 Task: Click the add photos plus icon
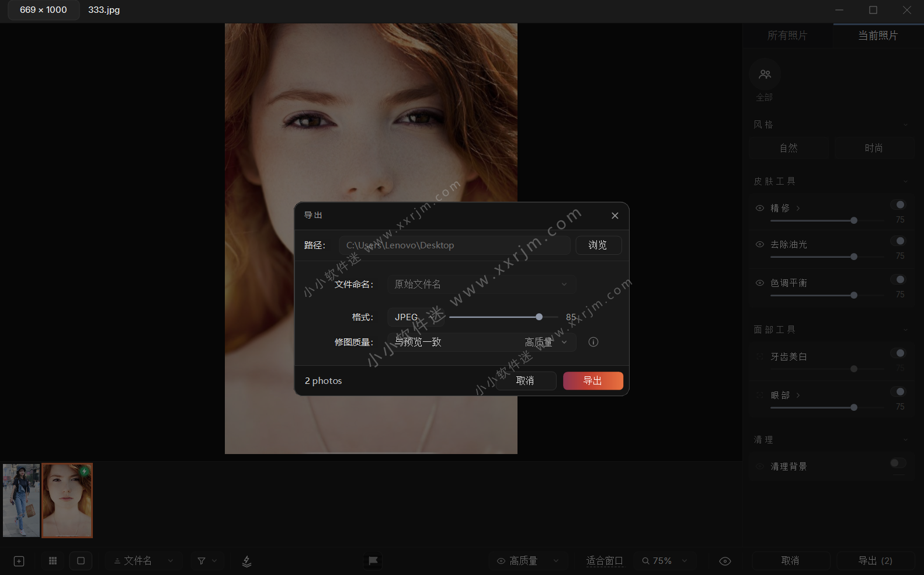(19, 561)
